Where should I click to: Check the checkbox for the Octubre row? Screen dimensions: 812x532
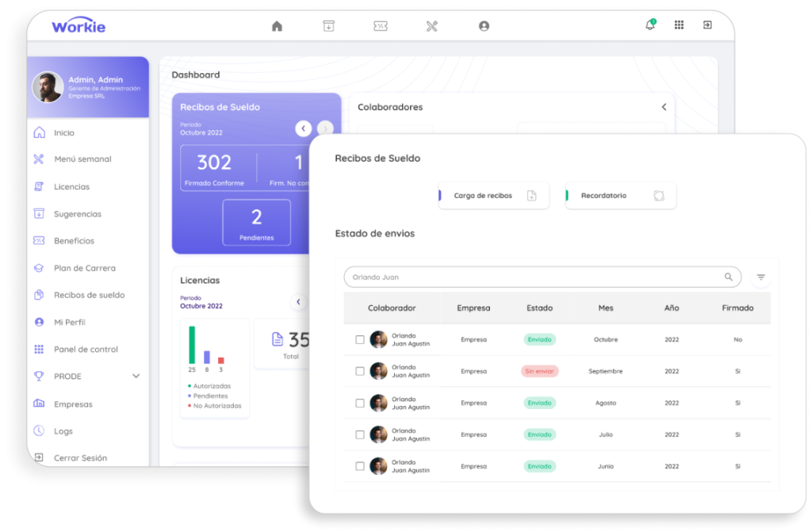359,339
